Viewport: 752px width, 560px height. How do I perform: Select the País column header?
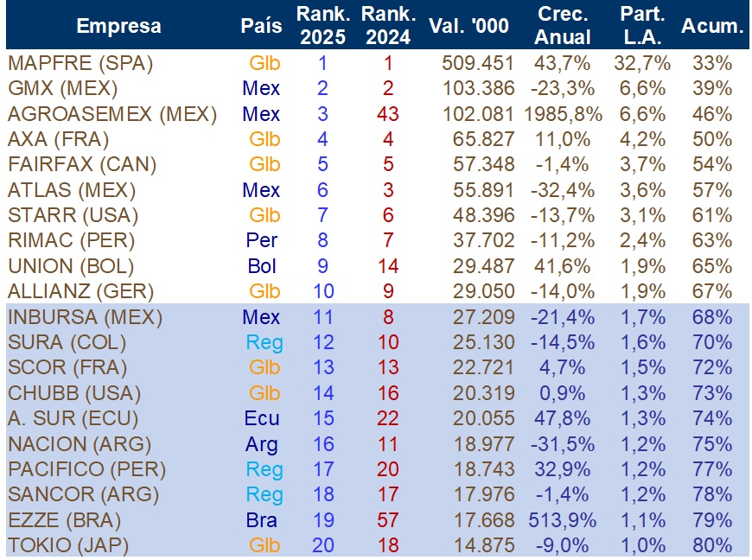click(261, 26)
